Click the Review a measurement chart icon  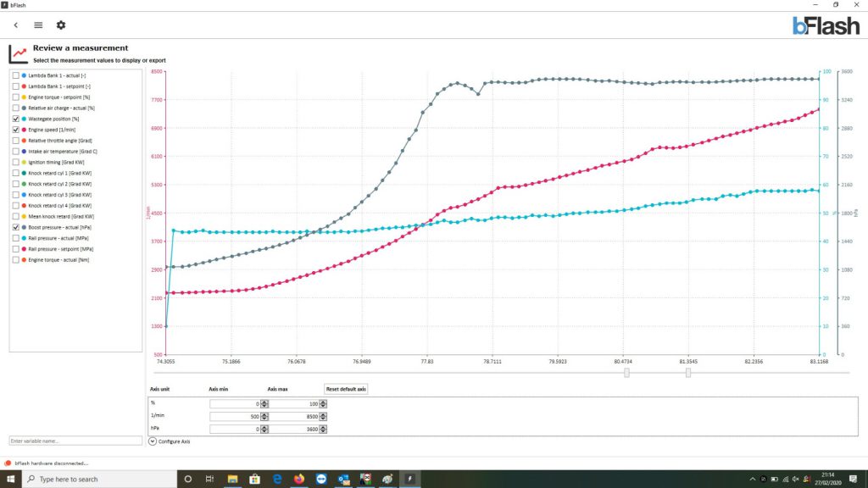17,53
